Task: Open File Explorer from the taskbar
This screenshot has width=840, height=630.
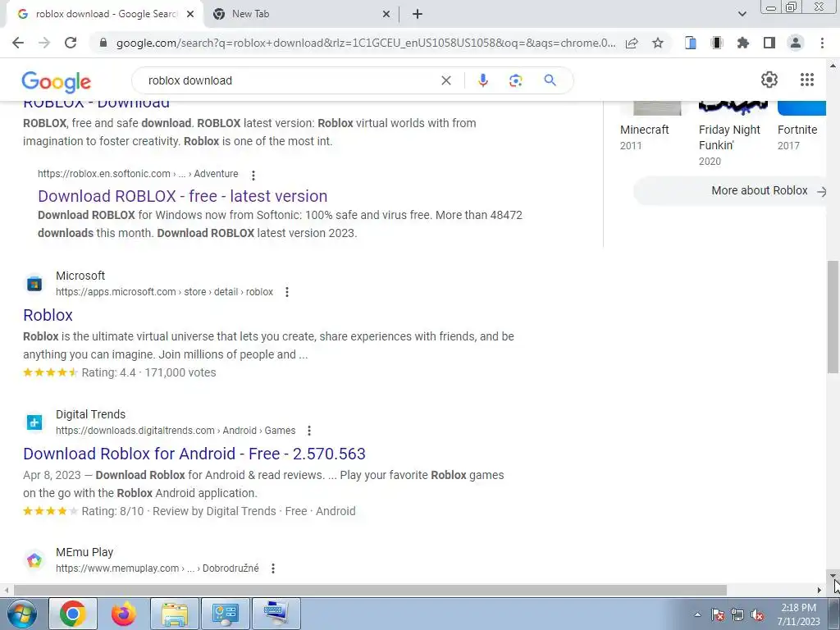Action: [175, 614]
